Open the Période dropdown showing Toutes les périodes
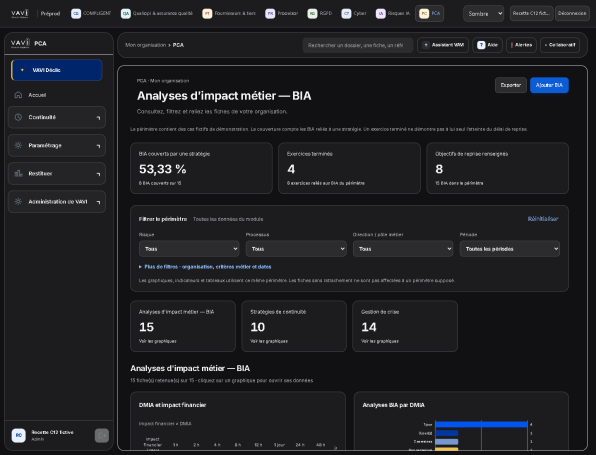 coord(510,249)
